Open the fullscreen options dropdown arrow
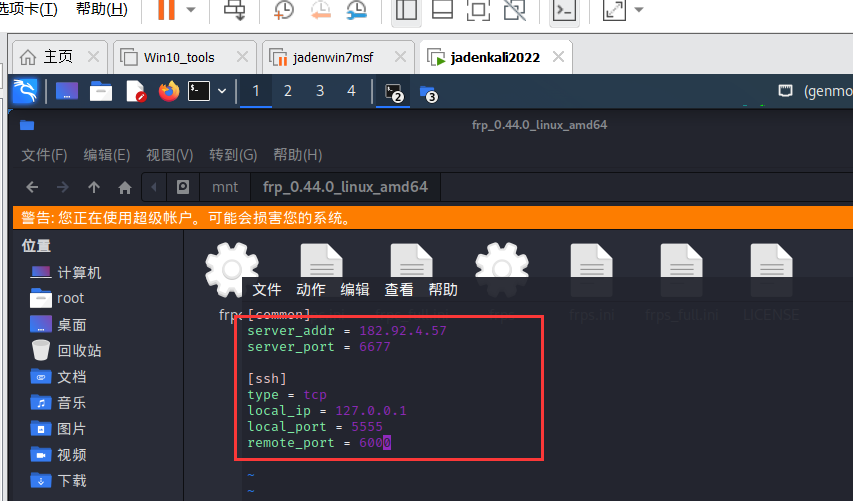This screenshot has width=853, height=501. coord(639,11)
